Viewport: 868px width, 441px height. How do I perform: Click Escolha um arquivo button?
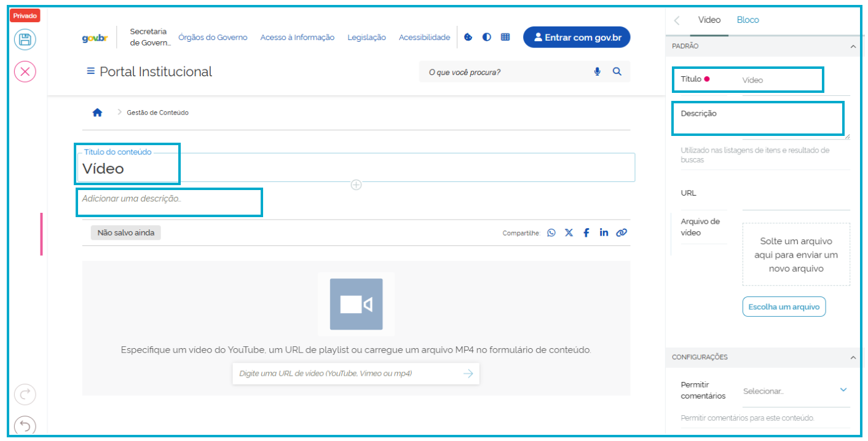click(784, 307)
